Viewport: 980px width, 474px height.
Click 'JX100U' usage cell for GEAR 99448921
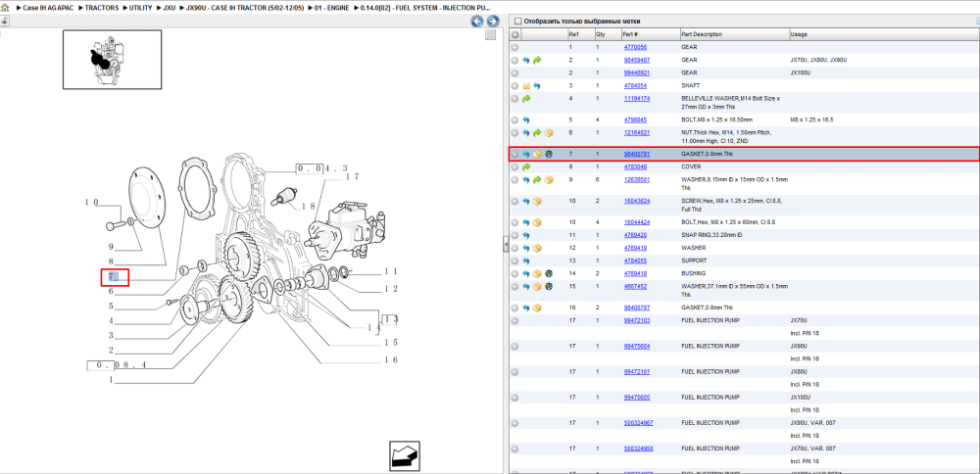pyautogui.click(x=801, y=73)
